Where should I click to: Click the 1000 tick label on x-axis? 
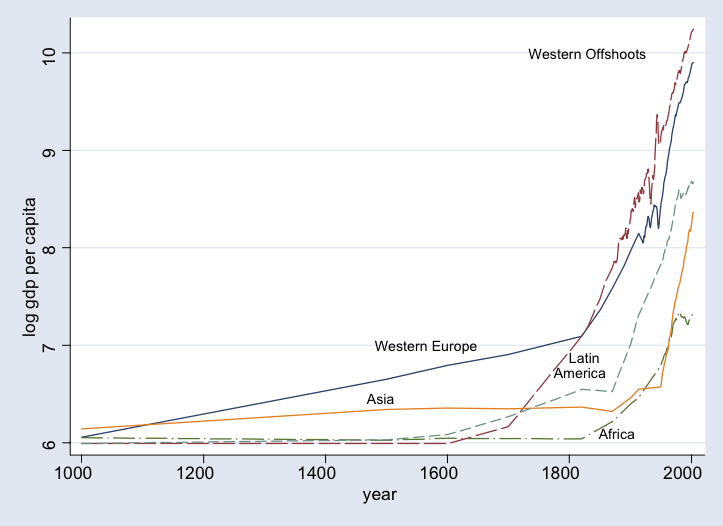coord(81,471)
